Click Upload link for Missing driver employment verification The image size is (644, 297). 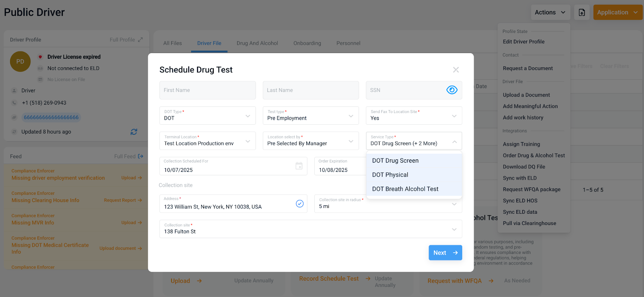click(x=132, y=177)
